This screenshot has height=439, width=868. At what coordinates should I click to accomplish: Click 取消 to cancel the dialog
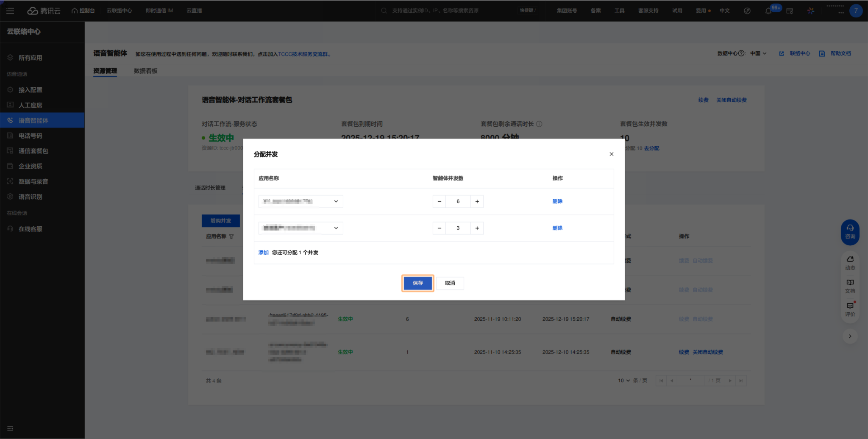click(450, 283)
